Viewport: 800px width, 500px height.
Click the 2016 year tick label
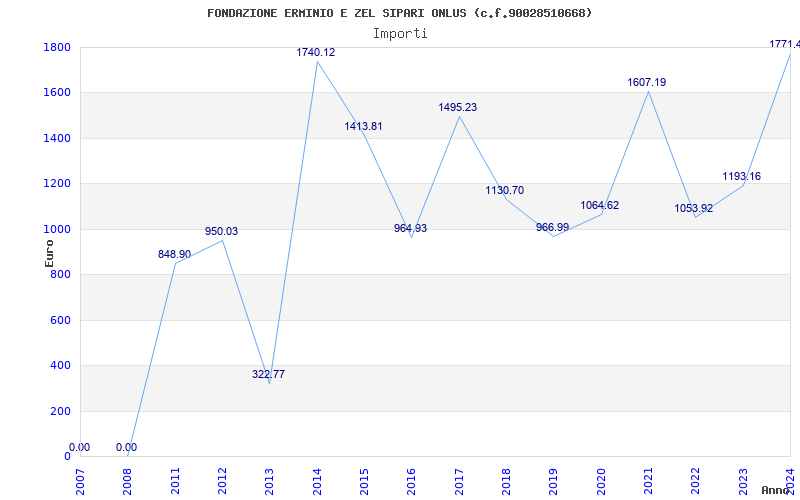(412, 481)
